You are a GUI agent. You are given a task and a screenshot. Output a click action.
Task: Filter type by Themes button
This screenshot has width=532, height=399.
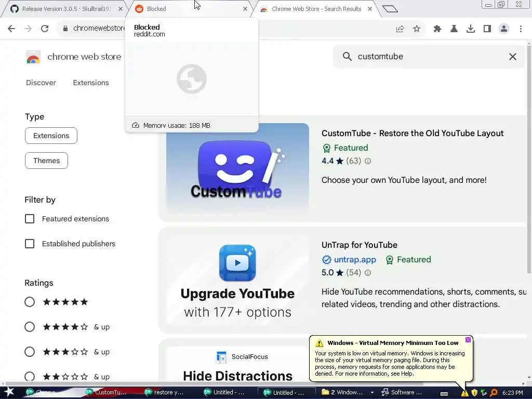click(46, 161)
